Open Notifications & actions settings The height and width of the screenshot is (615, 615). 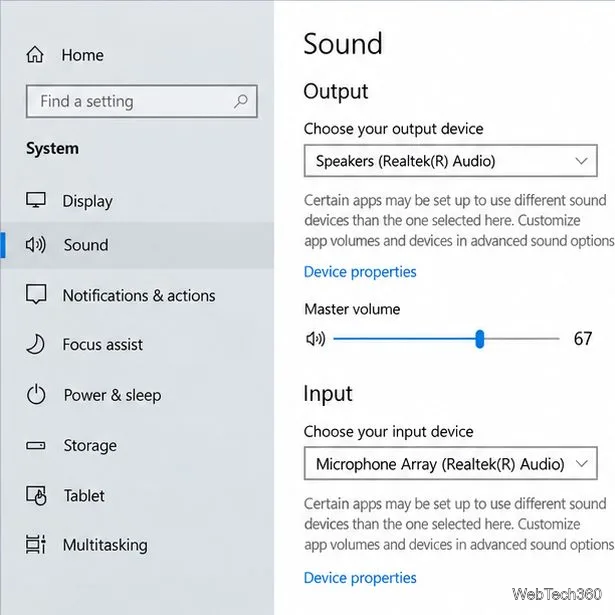pos(137,295)
